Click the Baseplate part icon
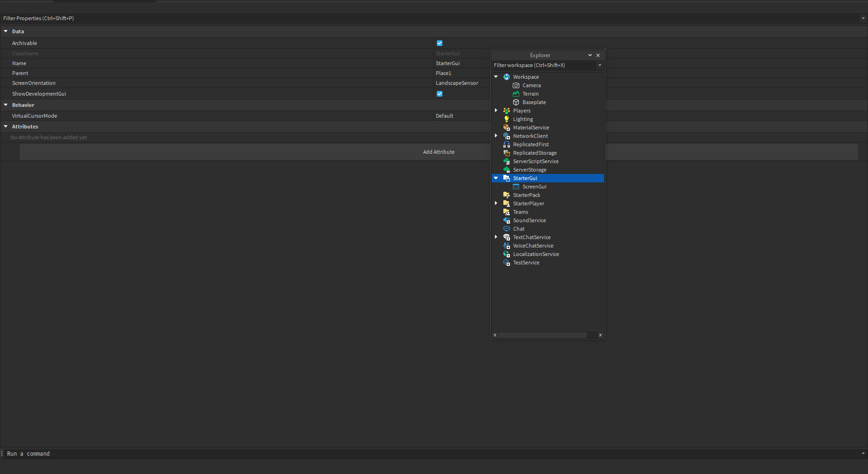 (x=516, y=102)
